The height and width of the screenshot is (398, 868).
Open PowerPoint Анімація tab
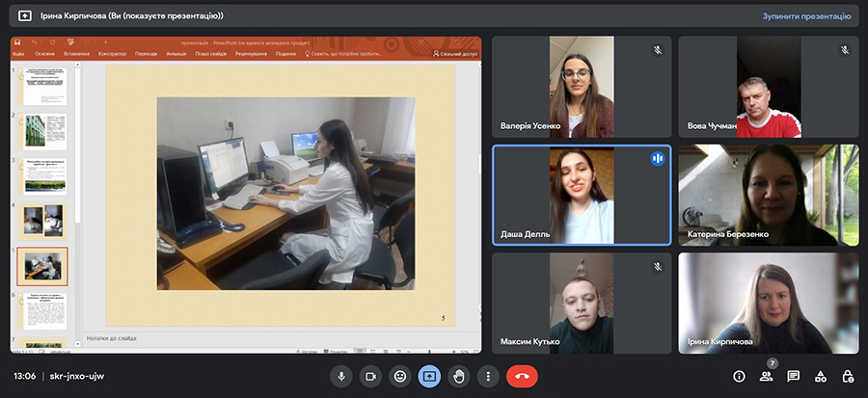tap(176, 54)
